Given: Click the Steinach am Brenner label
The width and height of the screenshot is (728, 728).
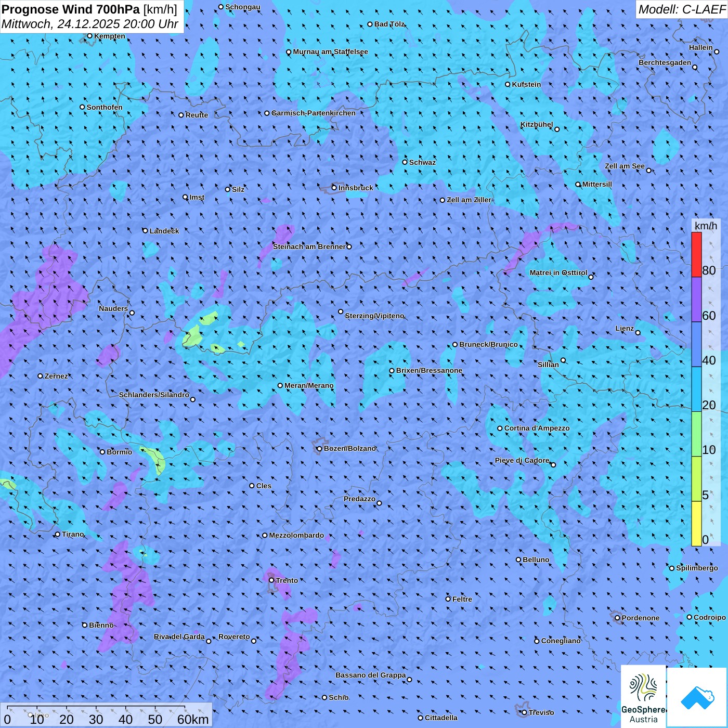Looking at the screenshot, I should (x=309, y=246).
